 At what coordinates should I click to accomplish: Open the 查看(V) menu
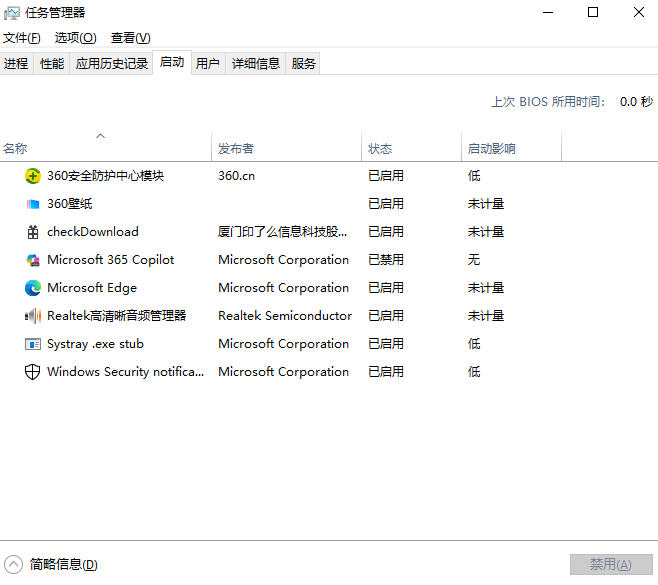tap(131, 38)
